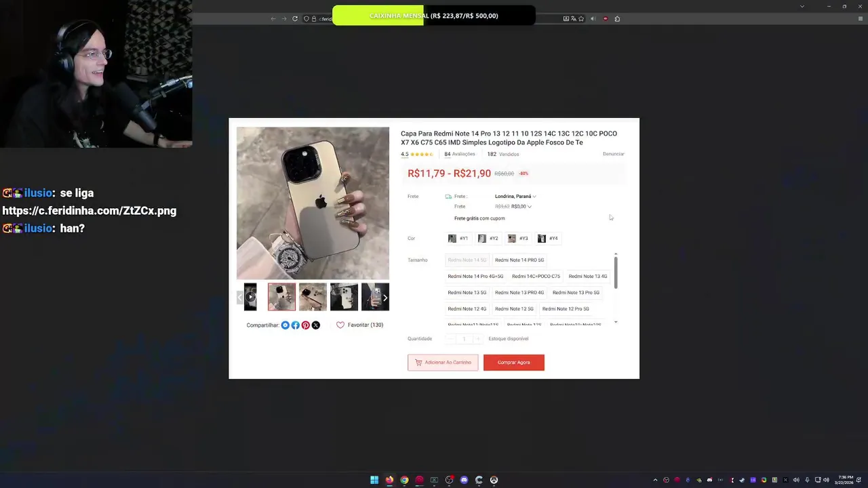Image resolution: width=868 pixels, height=488 pixels.
Task: Click the quantity input field
Action: (x=464, y=339)
